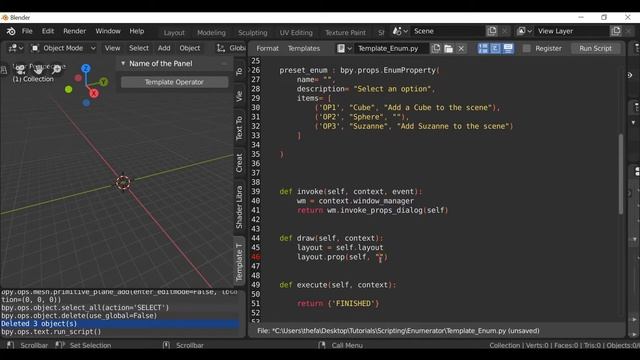The image size is (640, 360).
Task: Click the 'def execute(self, context):' code line
Action: pyautogui.click(x=338, y=285)
